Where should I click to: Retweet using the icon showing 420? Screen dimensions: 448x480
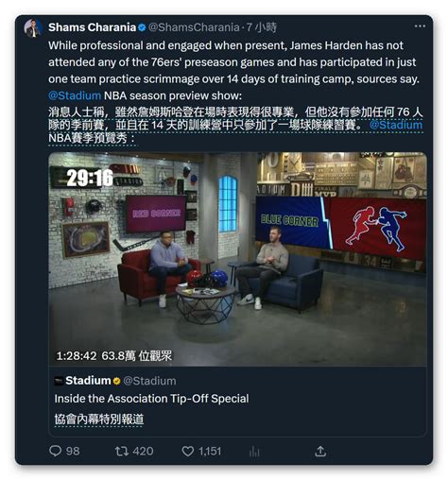pyautogui.click(x=122, y=451)
